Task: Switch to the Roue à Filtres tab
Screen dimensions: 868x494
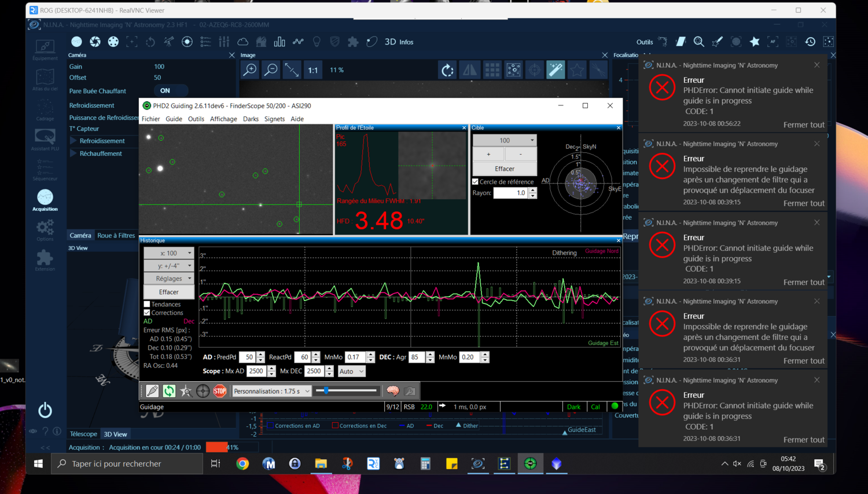Action: pyautogui.click(x=116, y=236)
